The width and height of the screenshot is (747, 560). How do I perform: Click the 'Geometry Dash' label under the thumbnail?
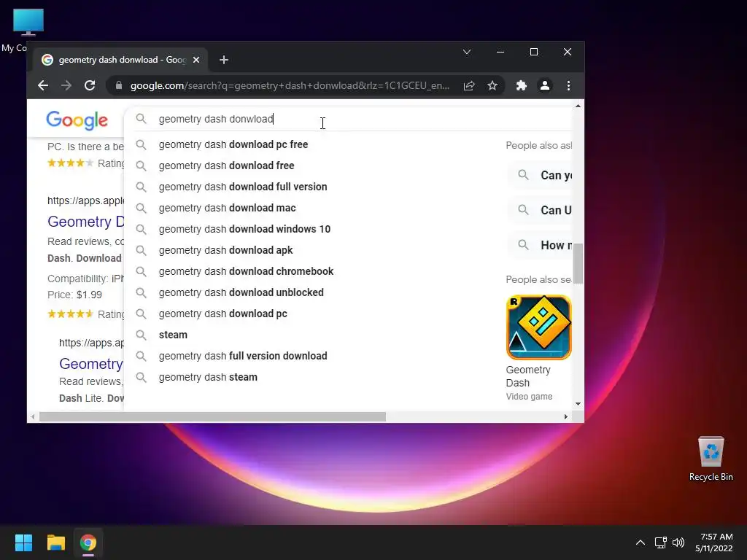tap(528, 376)
